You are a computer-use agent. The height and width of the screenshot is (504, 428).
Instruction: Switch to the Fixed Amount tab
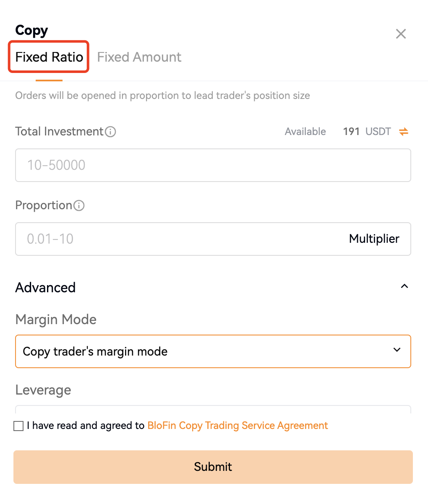click(139, 57)
